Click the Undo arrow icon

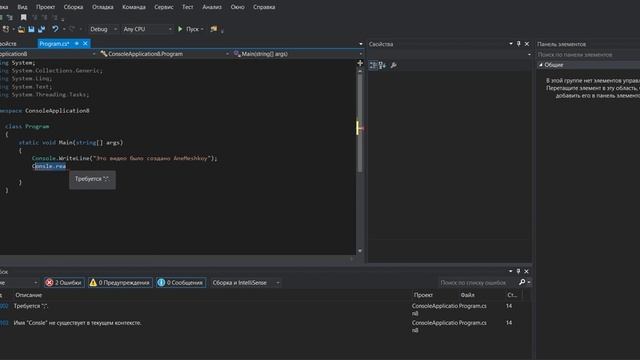point(55,29)
